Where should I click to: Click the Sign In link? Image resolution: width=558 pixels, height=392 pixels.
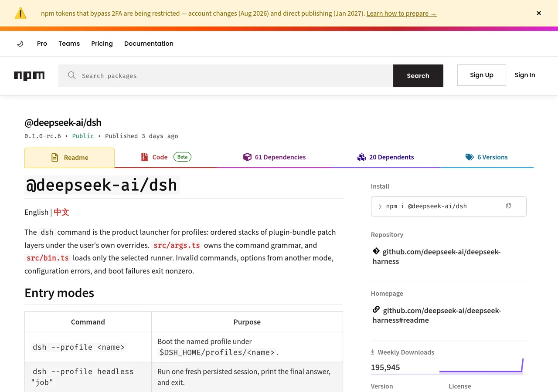(x=525, y=75)
